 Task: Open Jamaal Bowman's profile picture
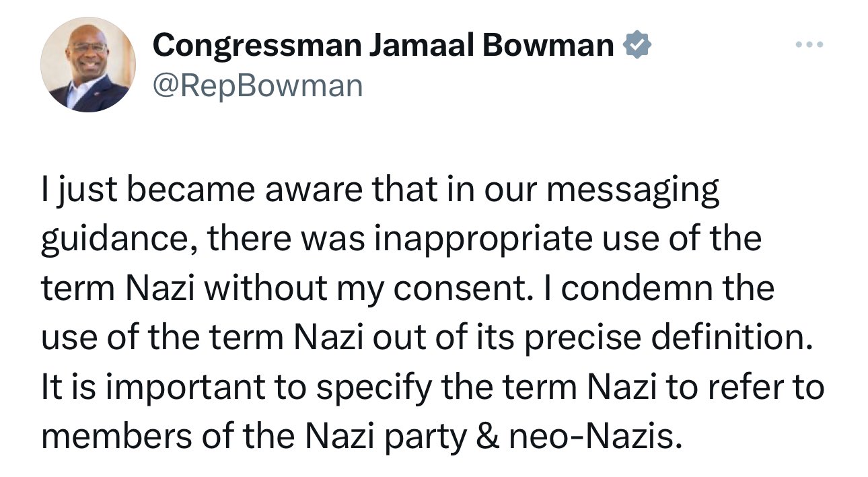click(88, 65)
